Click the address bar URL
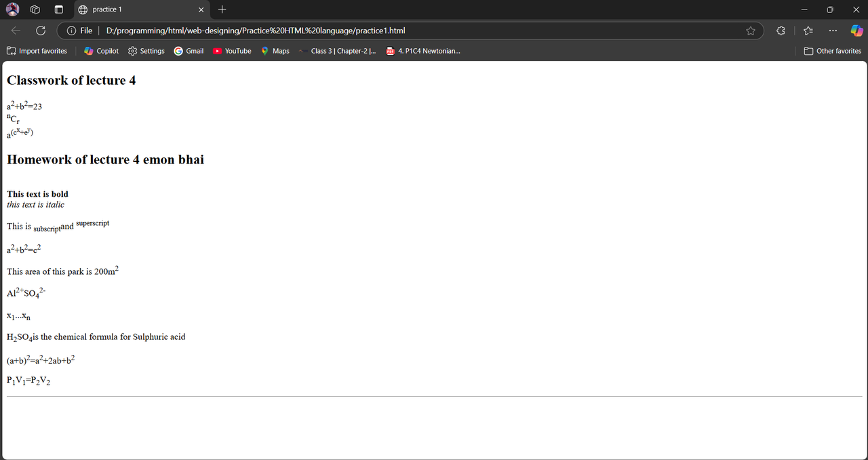This screenshot has height=460, width=868. tap(256, 31)
